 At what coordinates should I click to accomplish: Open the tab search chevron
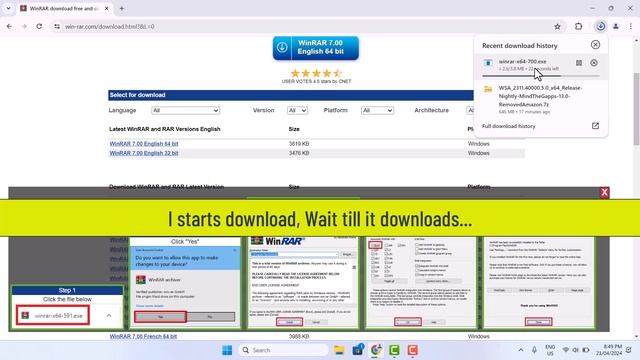tap(8, 8)
